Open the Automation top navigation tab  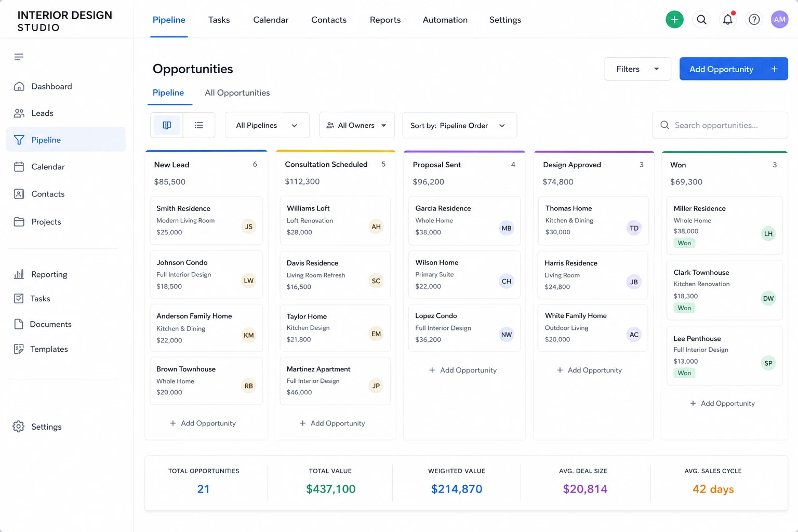(x=445, y=20)
